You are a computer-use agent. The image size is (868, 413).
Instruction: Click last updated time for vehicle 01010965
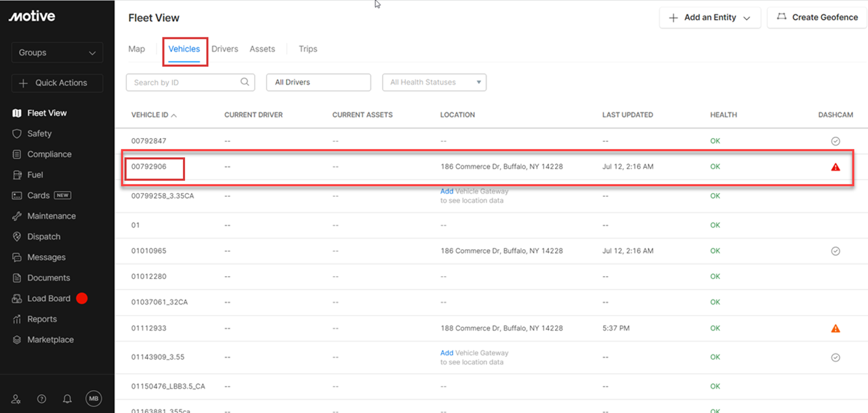tap(628, 251)
